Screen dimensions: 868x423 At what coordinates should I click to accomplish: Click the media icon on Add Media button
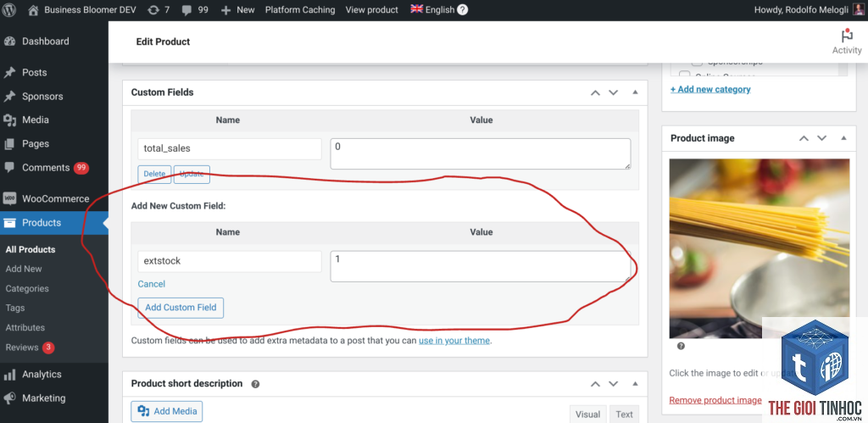pos(144,411)
